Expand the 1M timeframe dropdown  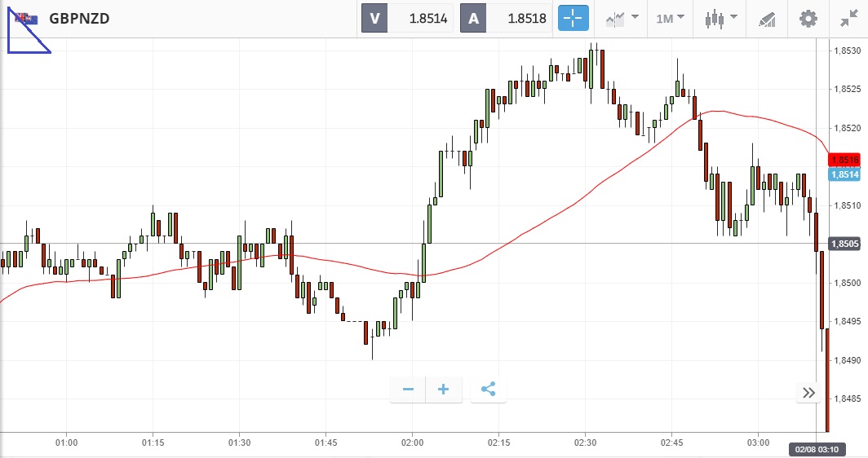point(670,18)
